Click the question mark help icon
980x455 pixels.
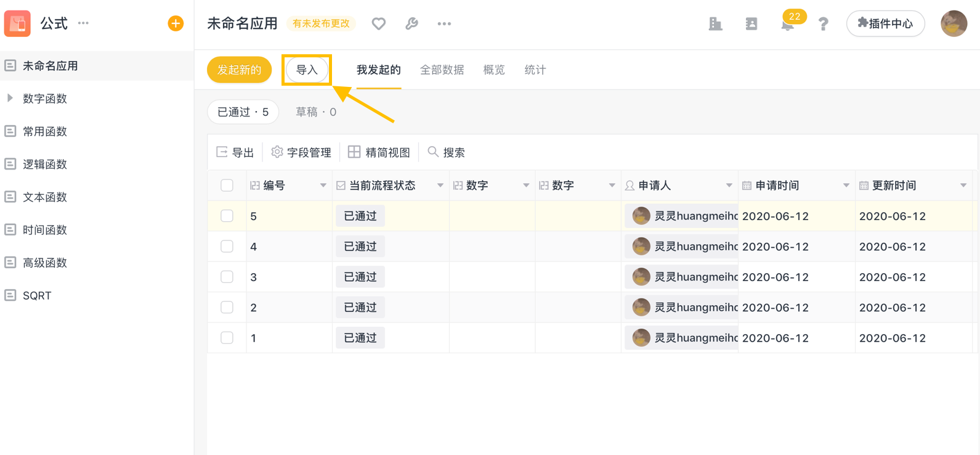(823, 24)
